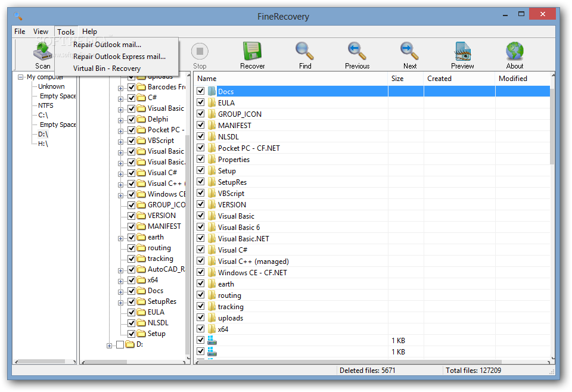This screenshot has width=572, height=392.
Task: Select the NTFS entry in the My computer tree
Action: coord(46,105)
